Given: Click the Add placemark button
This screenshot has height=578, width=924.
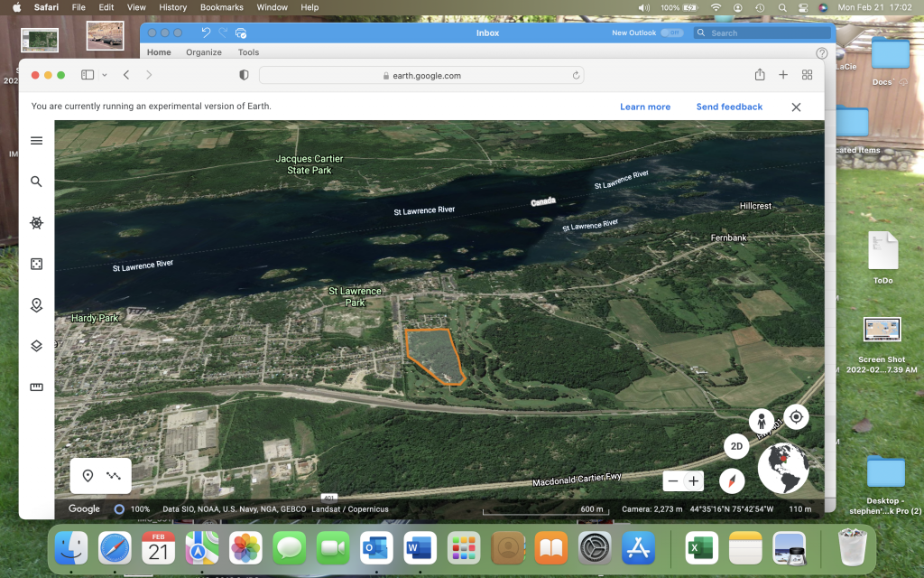Looking at the screenshot, I should (x=88, y=476).
